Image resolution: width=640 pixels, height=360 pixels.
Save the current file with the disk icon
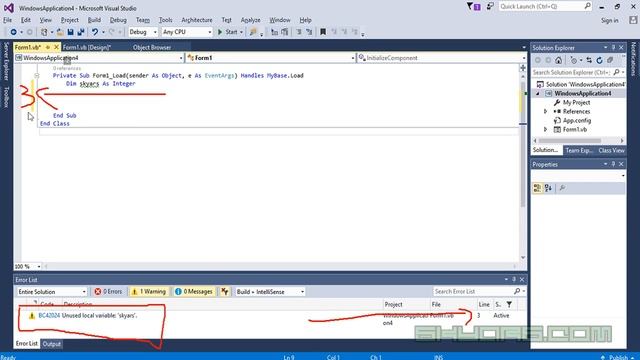tap(70, 32)
